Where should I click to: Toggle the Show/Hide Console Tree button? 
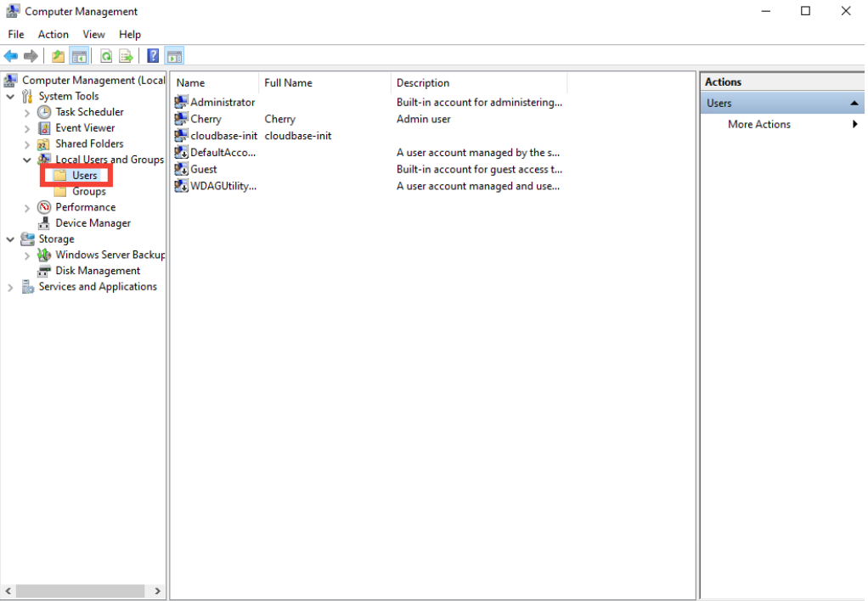pyautogui.click(x=79, y=56)
